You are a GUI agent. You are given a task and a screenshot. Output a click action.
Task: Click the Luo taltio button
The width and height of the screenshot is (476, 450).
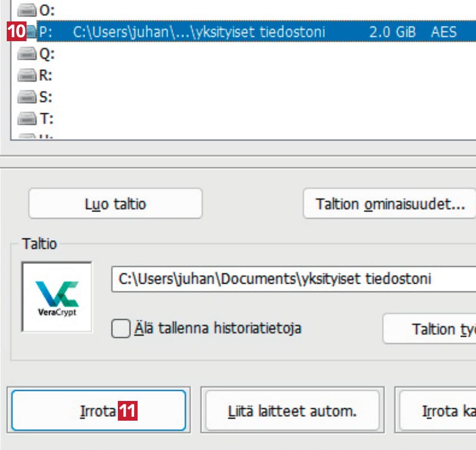(116, 204)
